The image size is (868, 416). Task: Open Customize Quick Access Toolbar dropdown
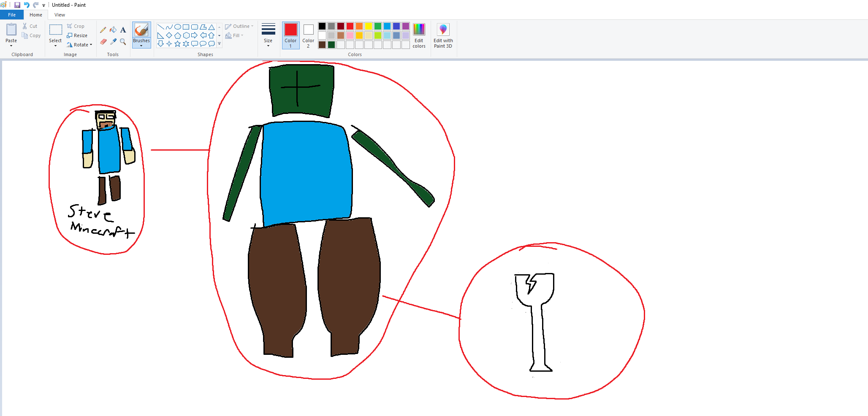coord(43,5)
